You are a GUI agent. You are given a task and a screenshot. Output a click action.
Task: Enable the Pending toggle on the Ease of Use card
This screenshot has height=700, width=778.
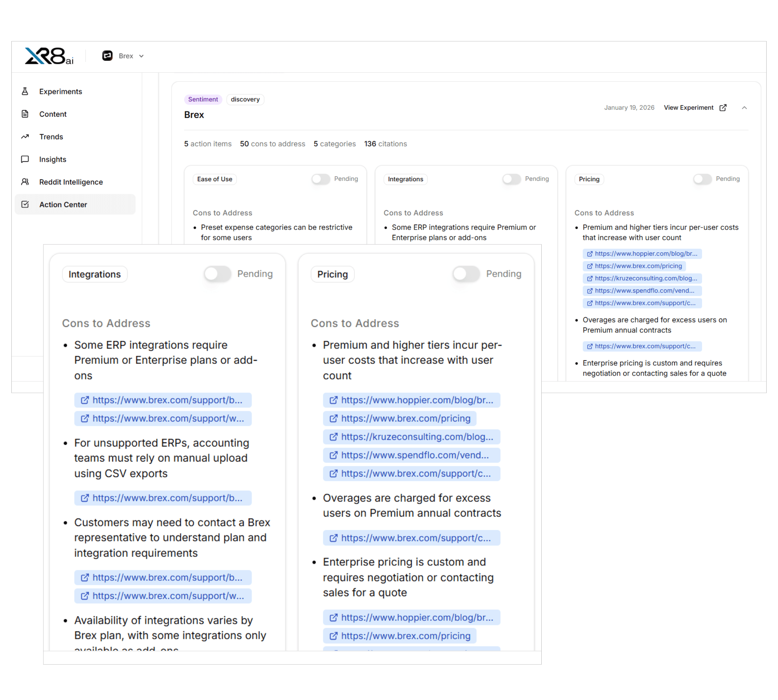320,179
